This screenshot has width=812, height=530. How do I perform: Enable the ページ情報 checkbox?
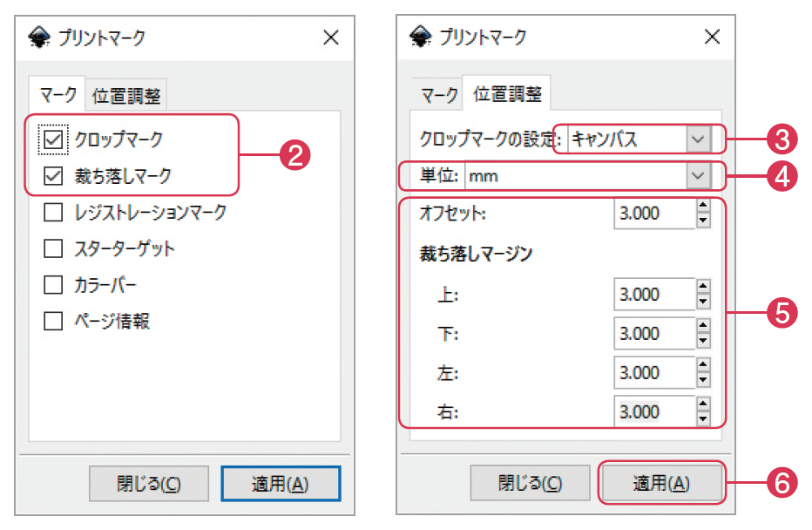click(x=54, y=322)
